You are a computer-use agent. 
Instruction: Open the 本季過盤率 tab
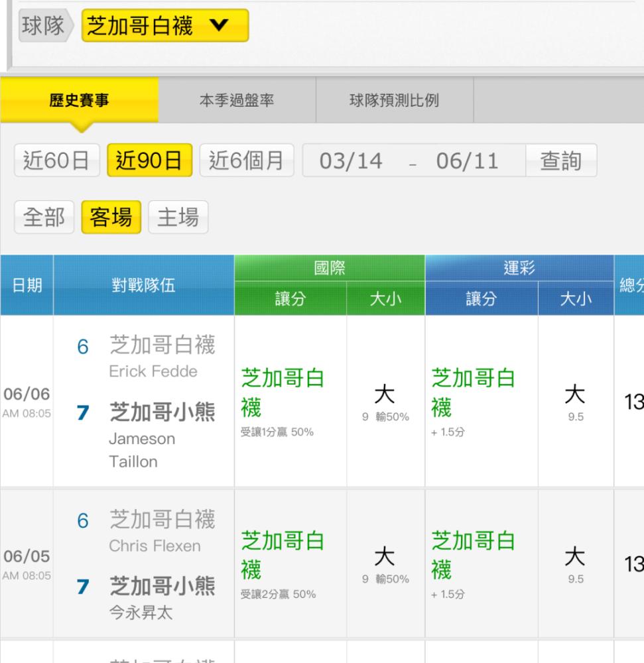pyautogui.click(x=237, y=100)
